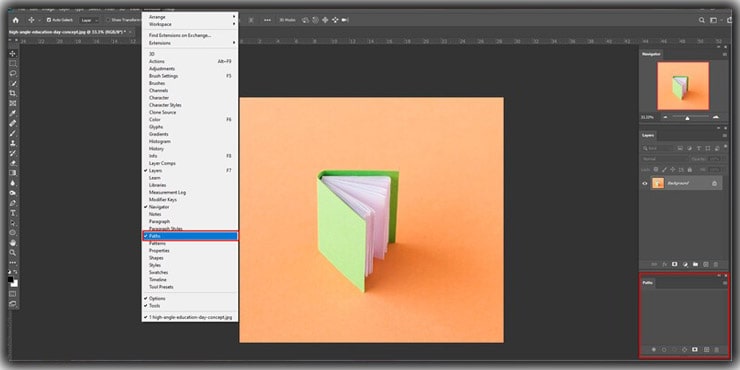Open the Layers panel flyout menu

pos(725,135)
